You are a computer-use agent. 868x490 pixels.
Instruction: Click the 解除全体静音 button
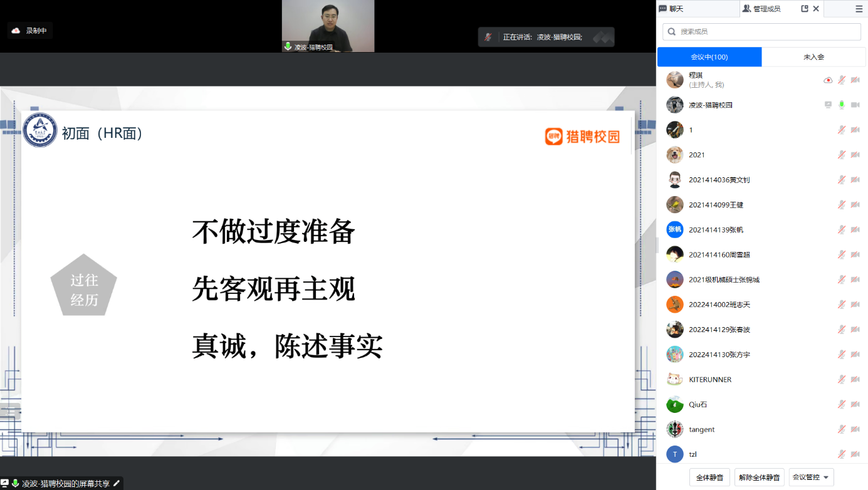759,477
